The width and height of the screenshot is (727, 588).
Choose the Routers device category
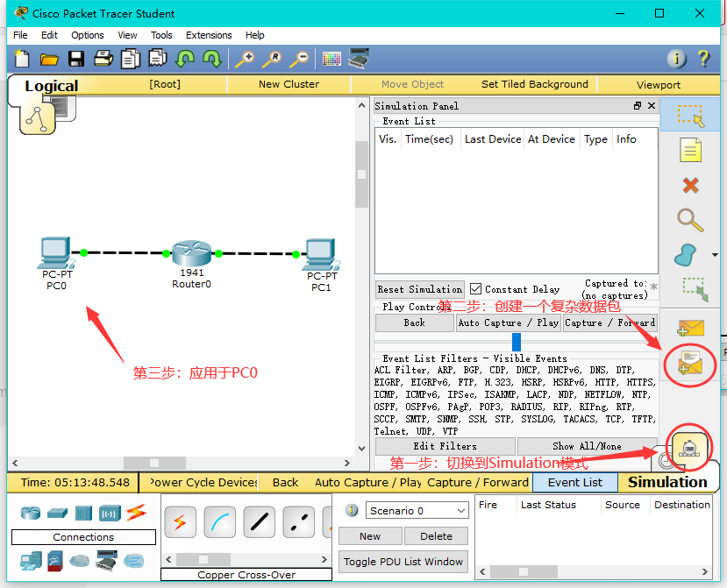pyautogui.click(x=31, y=513)
